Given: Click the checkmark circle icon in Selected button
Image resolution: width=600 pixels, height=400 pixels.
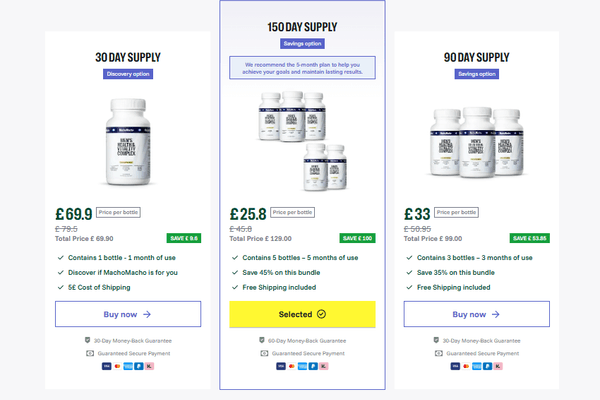Looking at the screenshot, I should point(321,314).
